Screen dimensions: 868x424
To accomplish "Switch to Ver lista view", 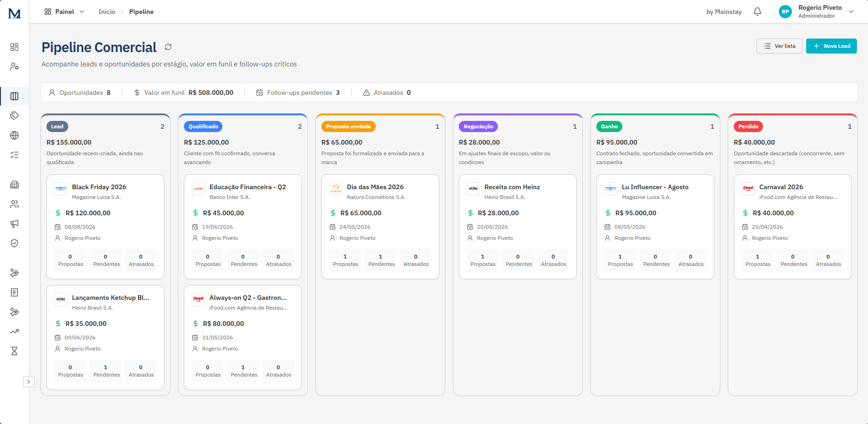I will [x=779, y=46].
